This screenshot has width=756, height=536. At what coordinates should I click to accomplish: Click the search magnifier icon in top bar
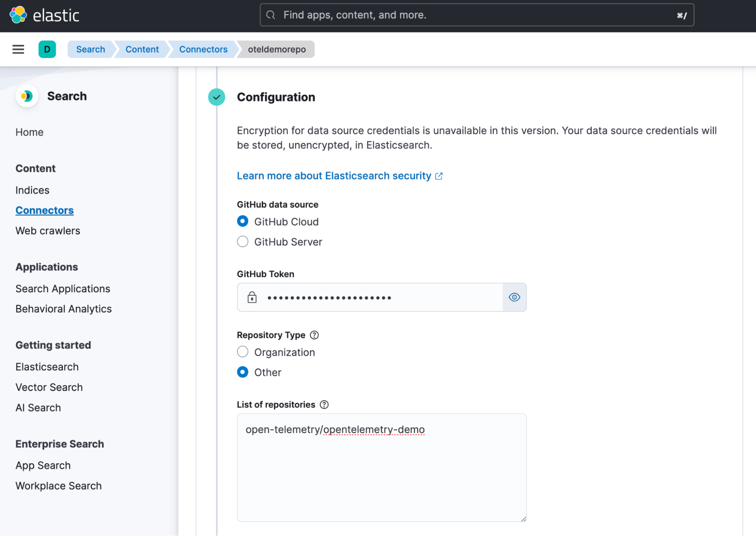tap(270, 15)
